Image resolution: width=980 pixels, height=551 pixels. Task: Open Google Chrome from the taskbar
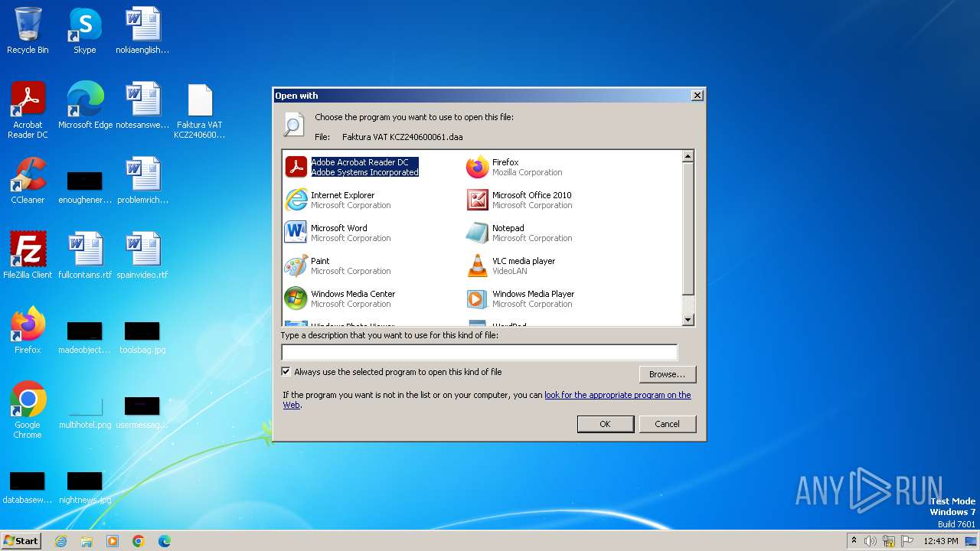pos(139,541)
